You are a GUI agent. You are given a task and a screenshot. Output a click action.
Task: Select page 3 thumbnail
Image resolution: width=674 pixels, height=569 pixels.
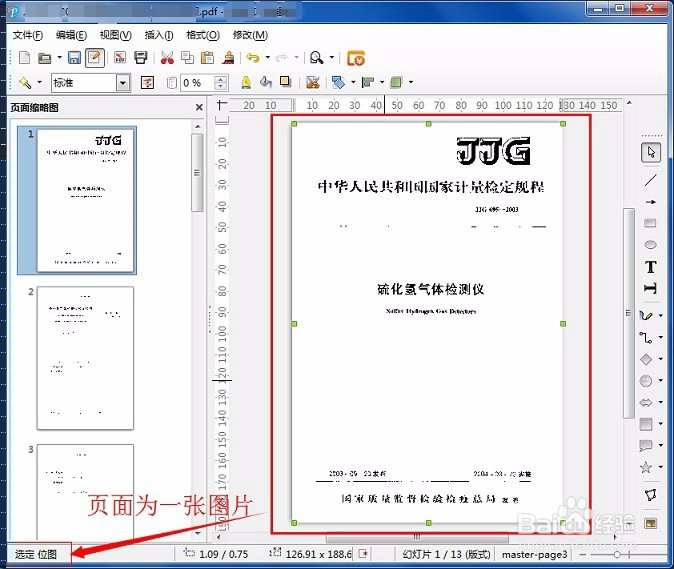(86, 492)
